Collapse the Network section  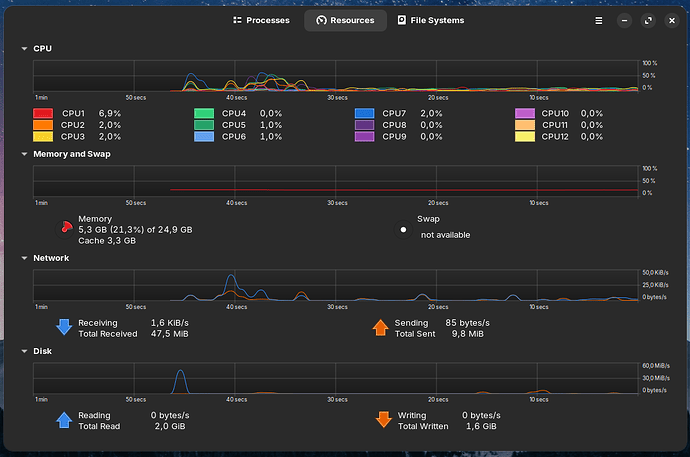(23, 258)
